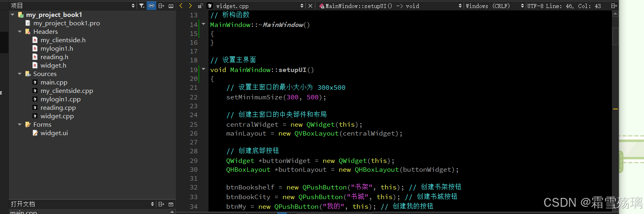Screen dimensions: 644x214
Task: Select the Forms folder label
Action: coord(42,124)
